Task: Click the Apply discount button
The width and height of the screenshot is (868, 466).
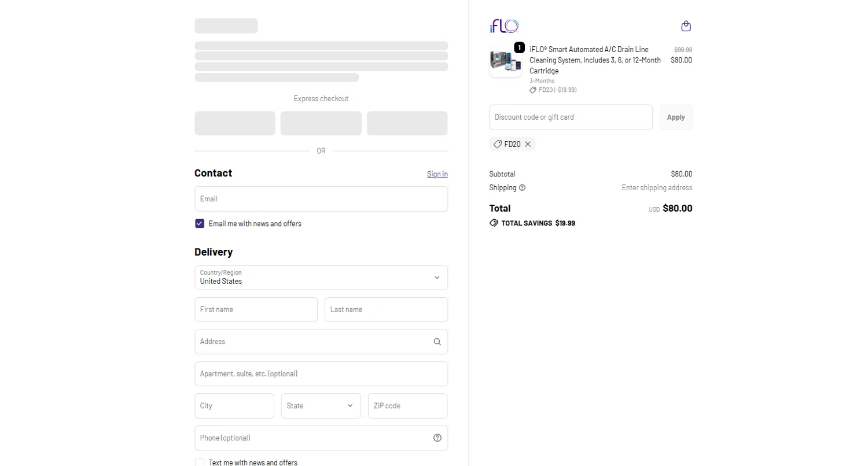Action: coord(676,117)
